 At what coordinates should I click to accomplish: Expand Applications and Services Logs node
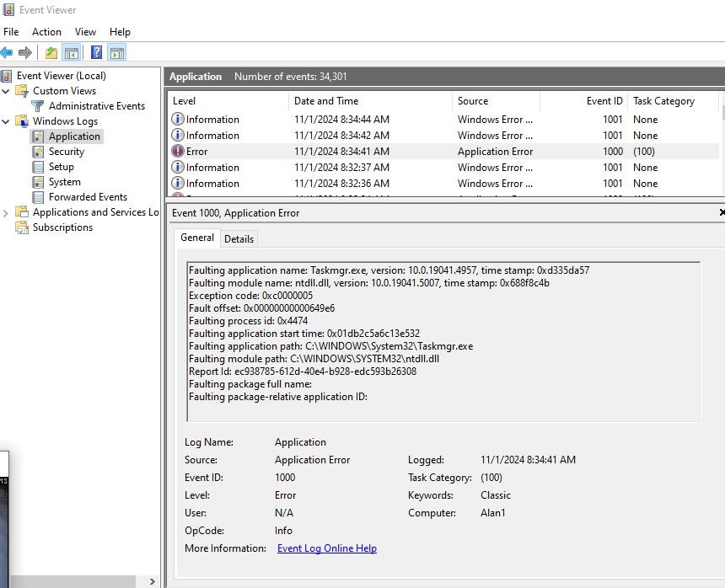[x=6, y=213]
